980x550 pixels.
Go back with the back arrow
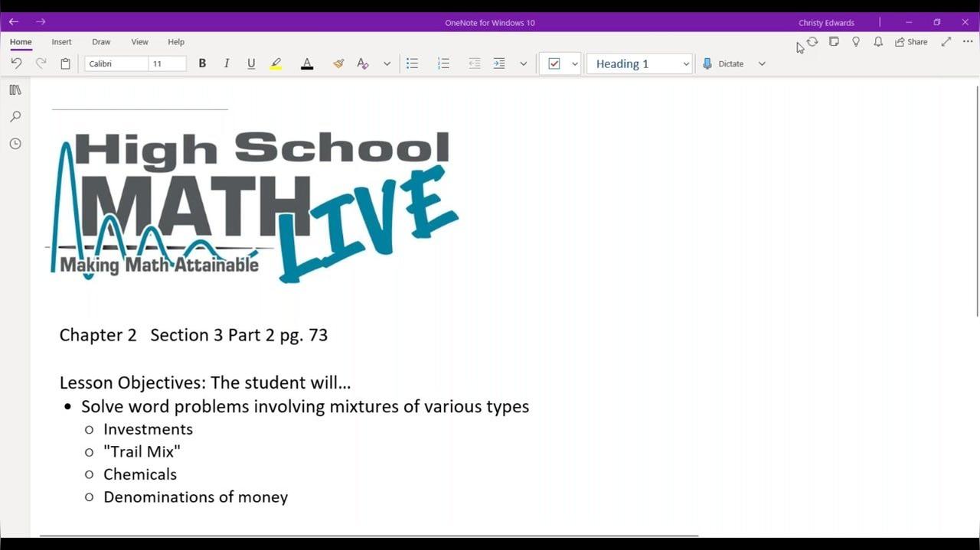click(x=14, y=22)
